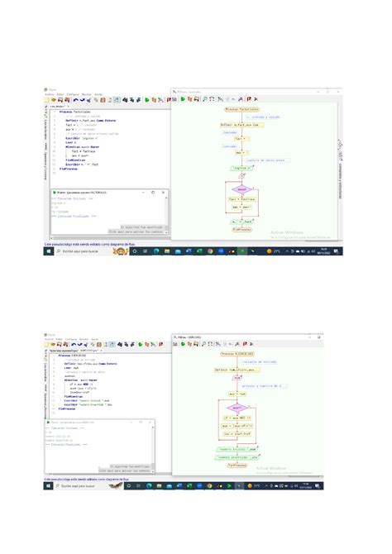The width and height of the screenshot is (392, 554).
Task: Open notification center in Factoriales screenshot taskbar
Action: pos(336,251)
